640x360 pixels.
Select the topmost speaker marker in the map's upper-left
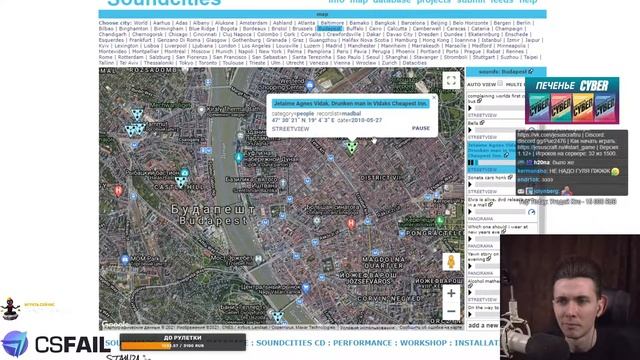[138, 114]
